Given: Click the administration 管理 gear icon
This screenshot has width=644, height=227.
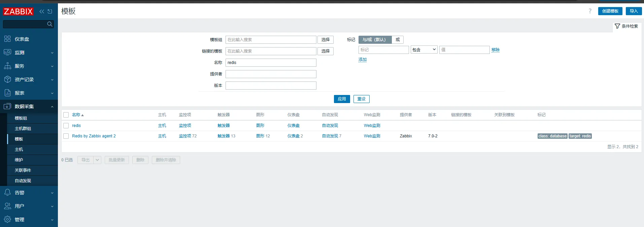Looking at the screenshot, I should pyautogui.click(x=7, y=219).
